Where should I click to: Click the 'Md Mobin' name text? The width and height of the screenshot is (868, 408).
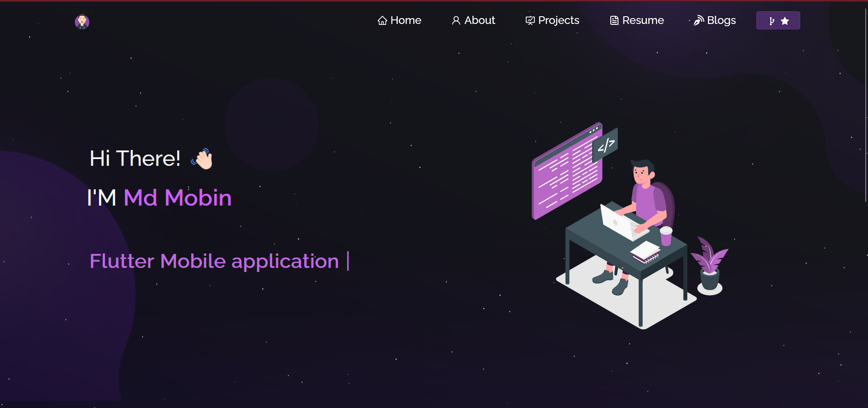pyautogui.click(x=177, y=198)
